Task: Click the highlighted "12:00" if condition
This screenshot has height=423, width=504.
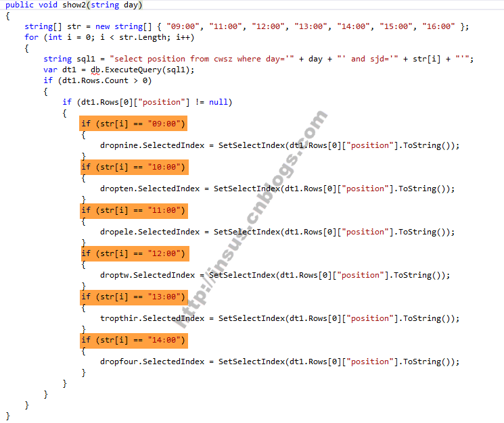Action: tap(135, 254)
